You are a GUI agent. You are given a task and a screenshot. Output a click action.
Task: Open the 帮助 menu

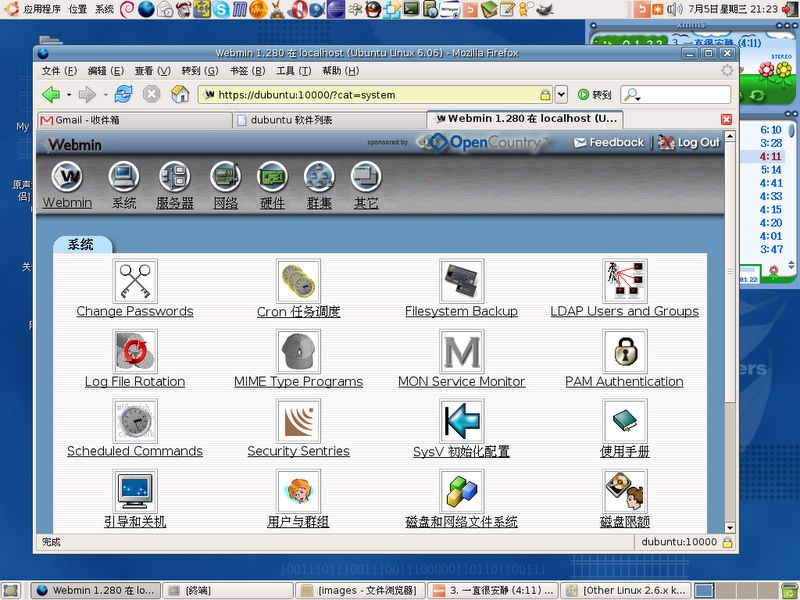click(x=340, y=71)
